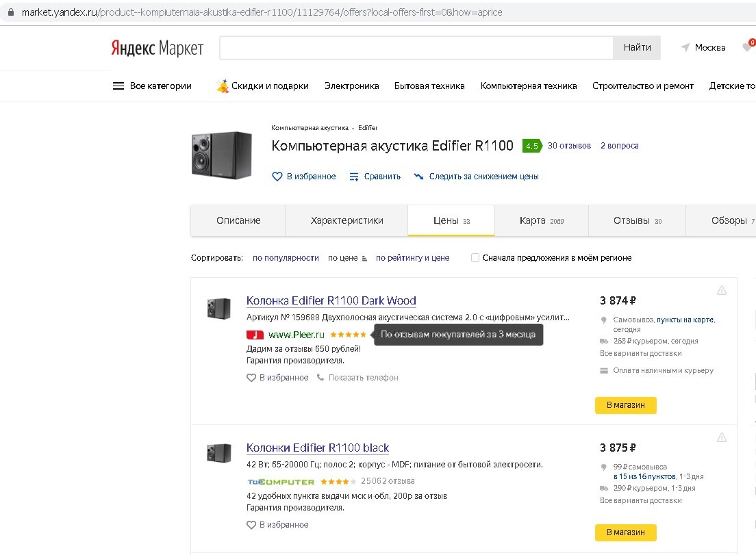Screen dimensions: 756x555
Task: Click the Dark Wood speaker thumbnail
Action: [x=219, y=309]
